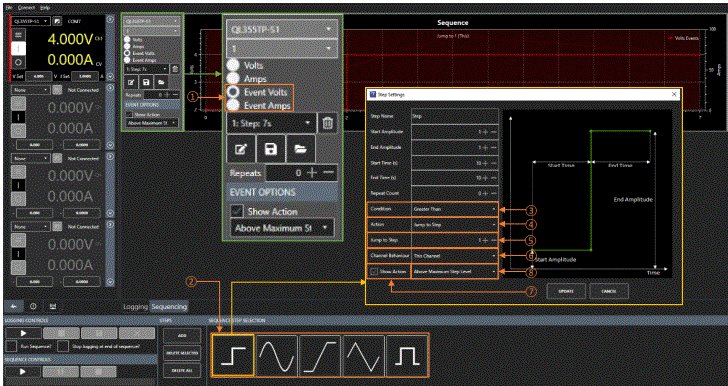Select the sine wave step icon
The image size is (728, 386).
[276, 355]
